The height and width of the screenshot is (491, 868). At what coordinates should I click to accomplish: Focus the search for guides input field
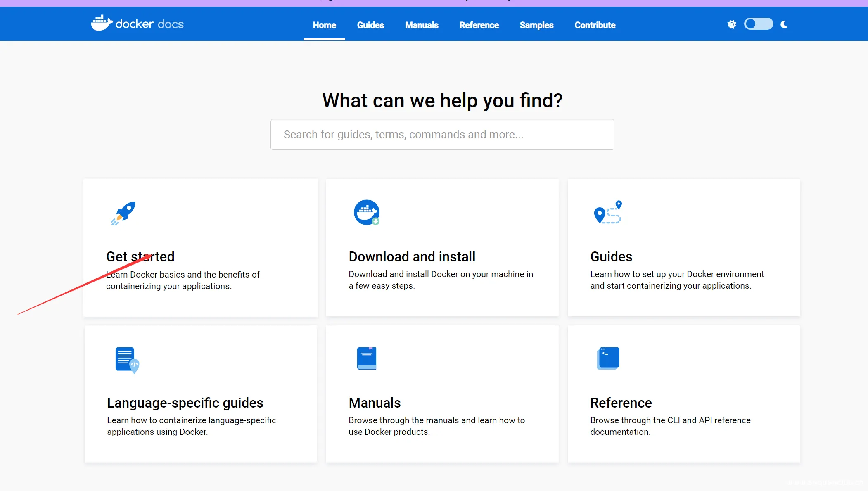pos(442,134)
